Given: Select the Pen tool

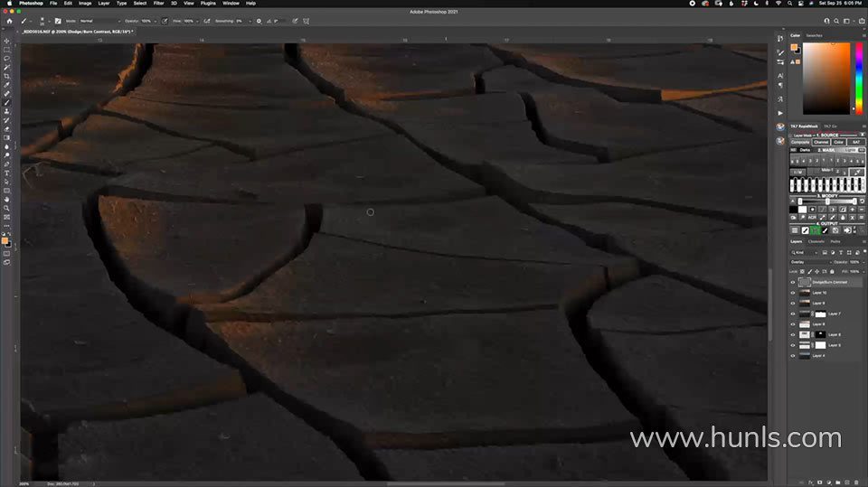Looking at the screenshot, I should pyautogui.click(x=6, y=165).
